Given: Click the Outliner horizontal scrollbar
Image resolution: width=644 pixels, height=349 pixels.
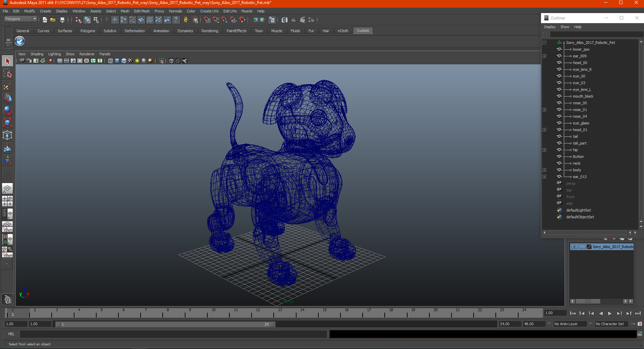Looking at the screenshot, I should (587, 233).
